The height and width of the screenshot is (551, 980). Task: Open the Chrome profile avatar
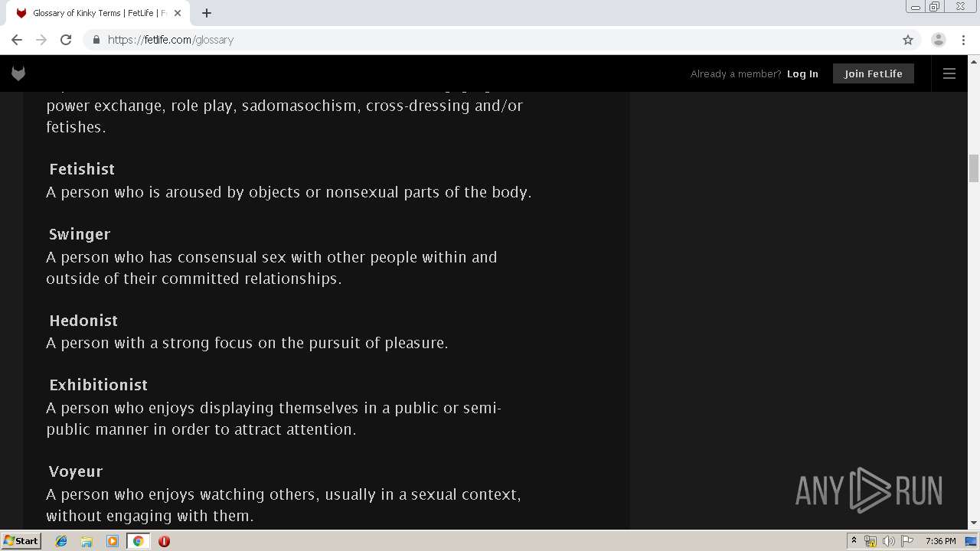click(x=939, y=40)
